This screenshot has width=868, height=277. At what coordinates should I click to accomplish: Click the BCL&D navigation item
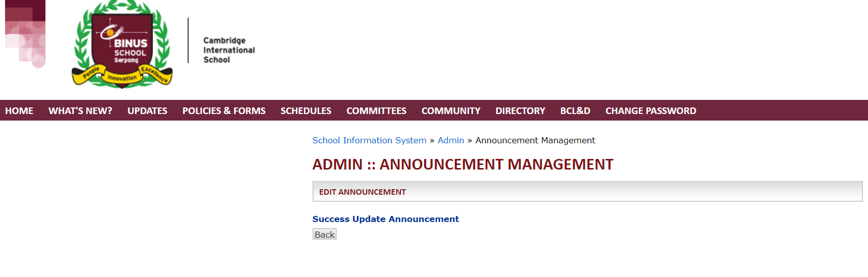(x=575, y=111)
